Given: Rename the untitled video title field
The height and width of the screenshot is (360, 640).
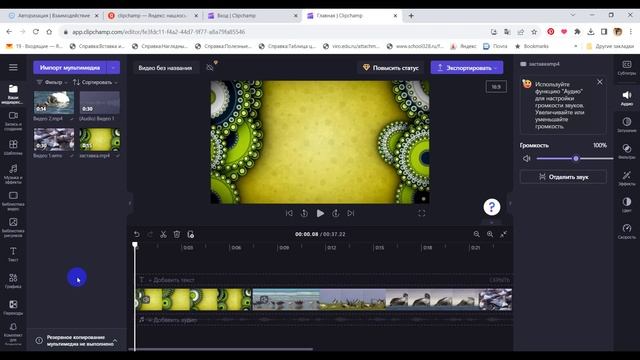Looking at the screenshot, I should 165,68.
